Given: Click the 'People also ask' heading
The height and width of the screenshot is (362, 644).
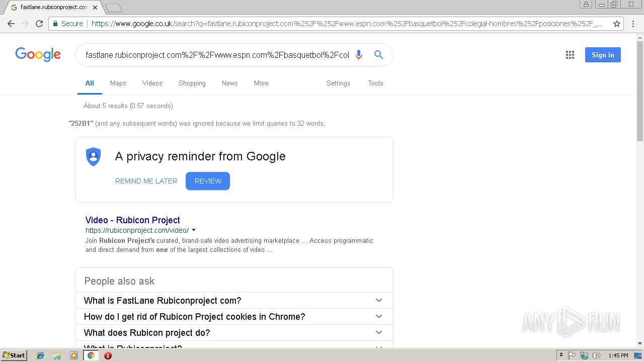Looking at the screenshot, I should [x=119, y=281].
